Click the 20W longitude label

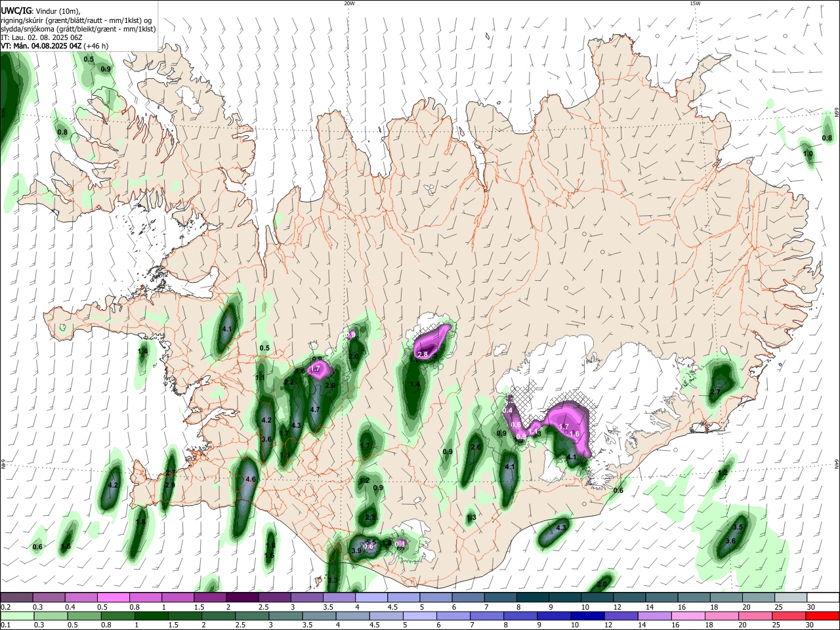349,3
